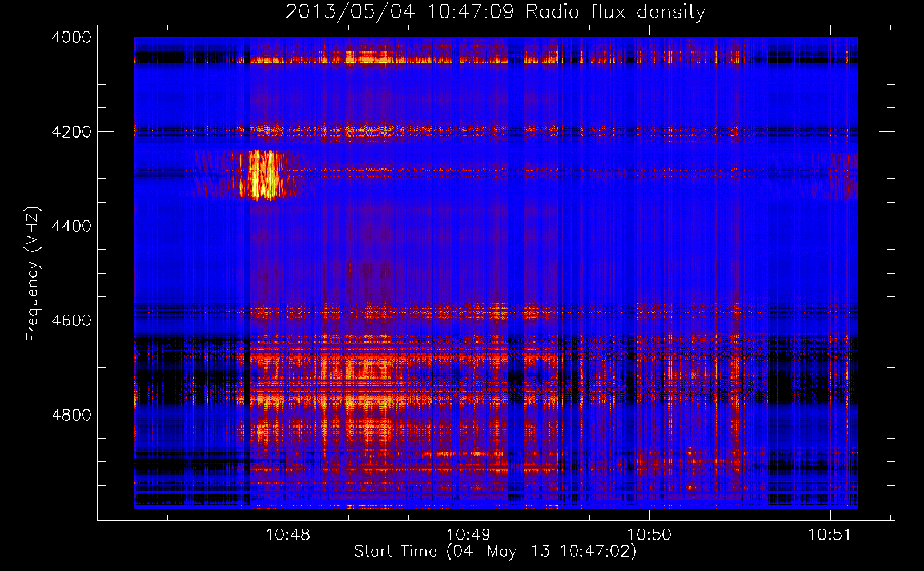Select the 4400 frequency tick label

click(71, 226)
